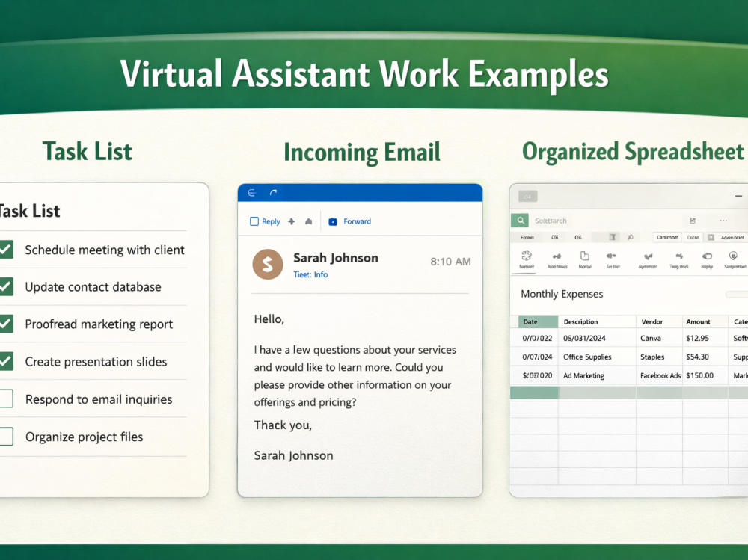This screenshot has height=560, width=748.
Task: Click the magnifier icon in spreadsheet tab row
Action: (x=630, y=237)
